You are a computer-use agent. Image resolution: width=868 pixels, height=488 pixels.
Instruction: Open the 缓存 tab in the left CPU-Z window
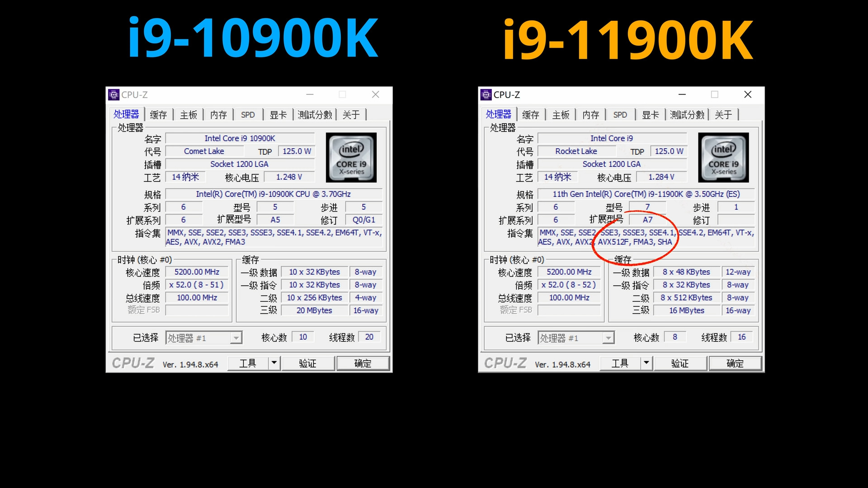click(158, 115)
